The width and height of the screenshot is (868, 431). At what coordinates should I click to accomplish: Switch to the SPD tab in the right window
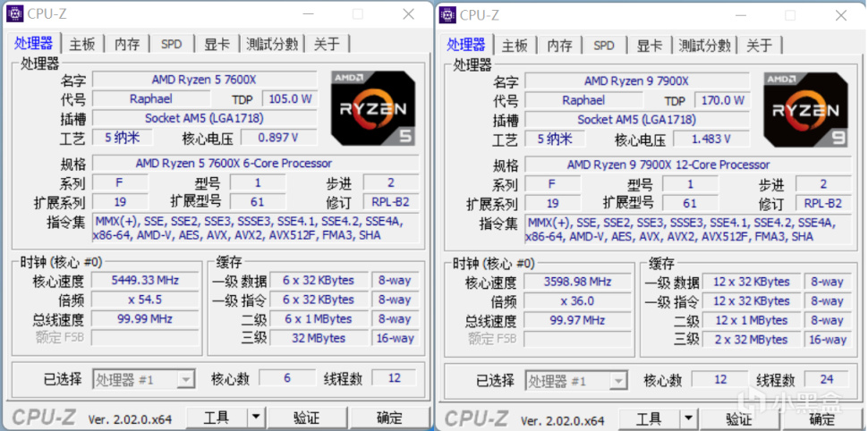point(603,46)
